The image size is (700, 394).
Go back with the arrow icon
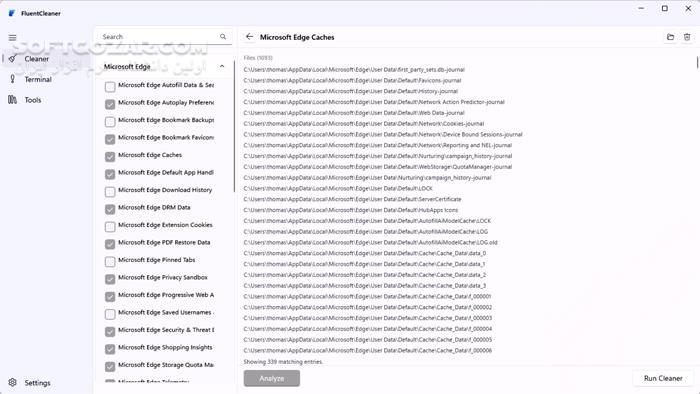pyautogui.click(x=250, y=37)
